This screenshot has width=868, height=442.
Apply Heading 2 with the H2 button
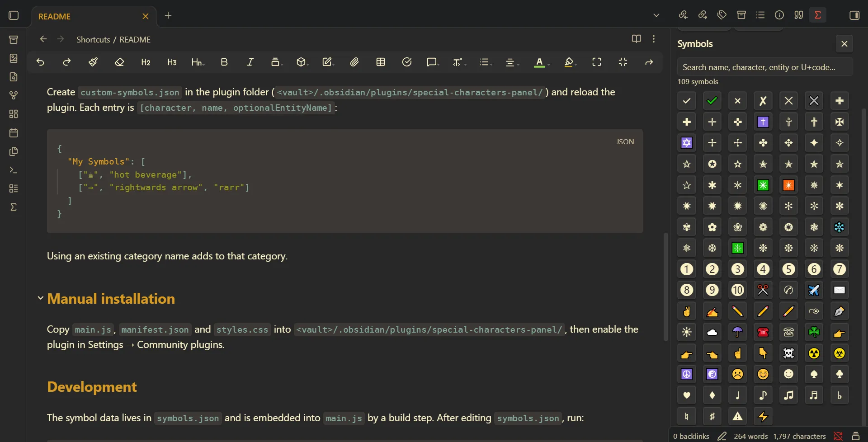click(x=146, y=62)
